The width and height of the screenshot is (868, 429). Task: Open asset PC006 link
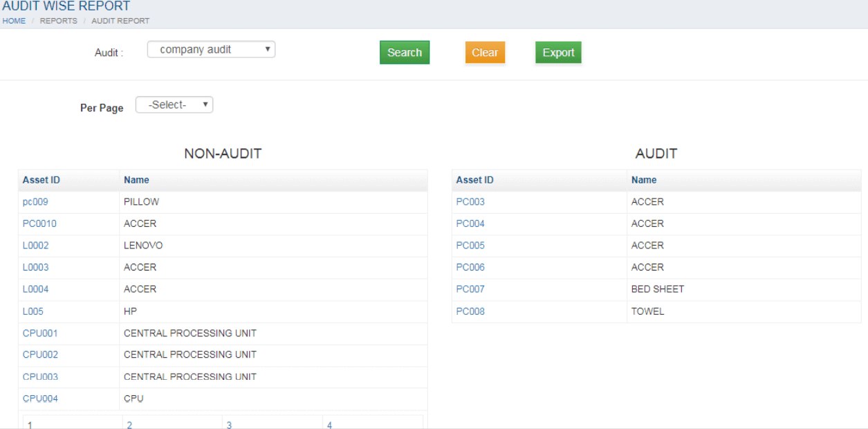470,267
